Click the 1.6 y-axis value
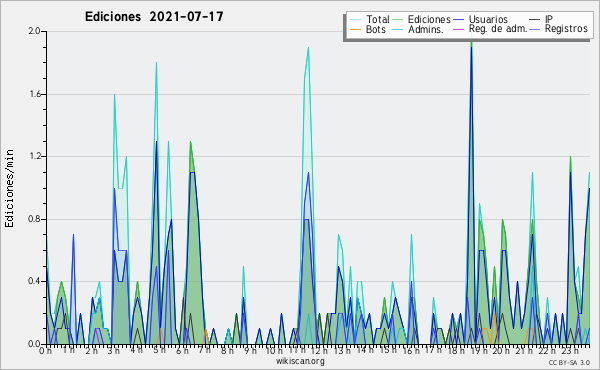600x370 pixels. pos(34,94)
